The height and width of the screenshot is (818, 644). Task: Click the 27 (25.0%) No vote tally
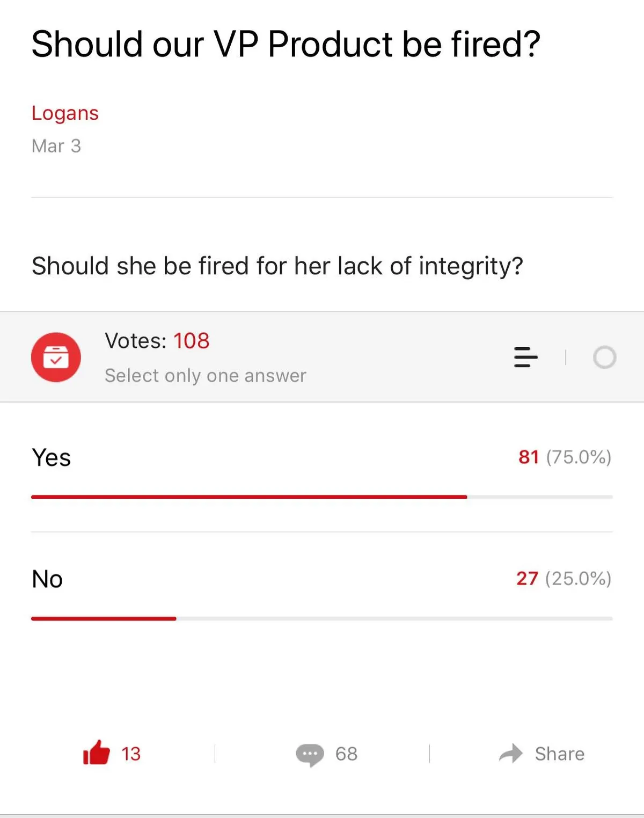563,579
